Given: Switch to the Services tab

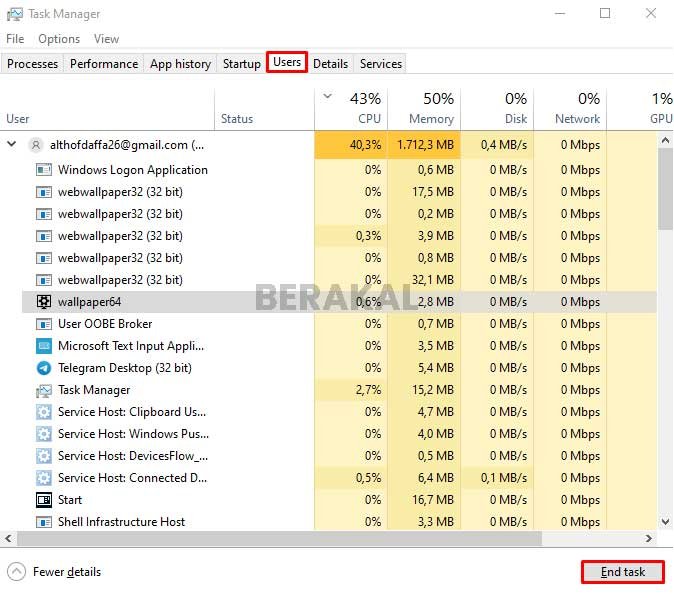Looking at the screenshot, I should click(x=381, y=64).
